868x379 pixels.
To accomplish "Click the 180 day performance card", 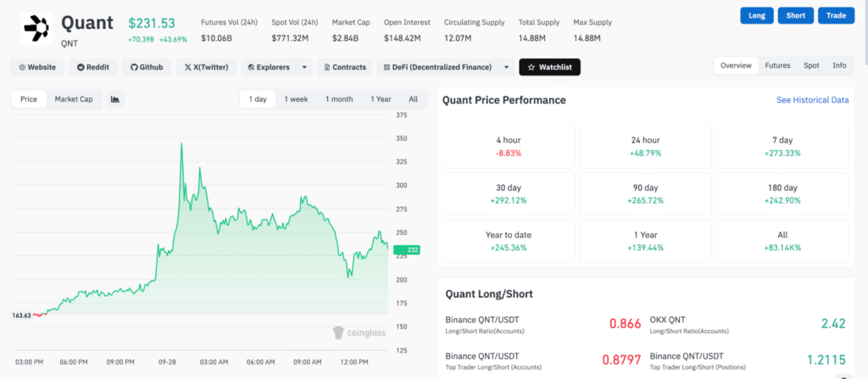I will [782, 194].
